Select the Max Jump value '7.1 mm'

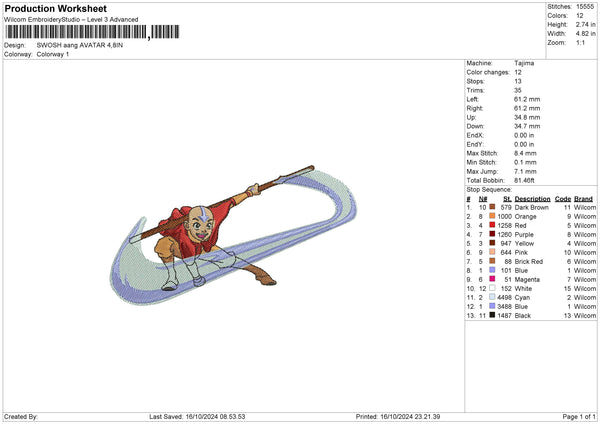coord(525,171)
